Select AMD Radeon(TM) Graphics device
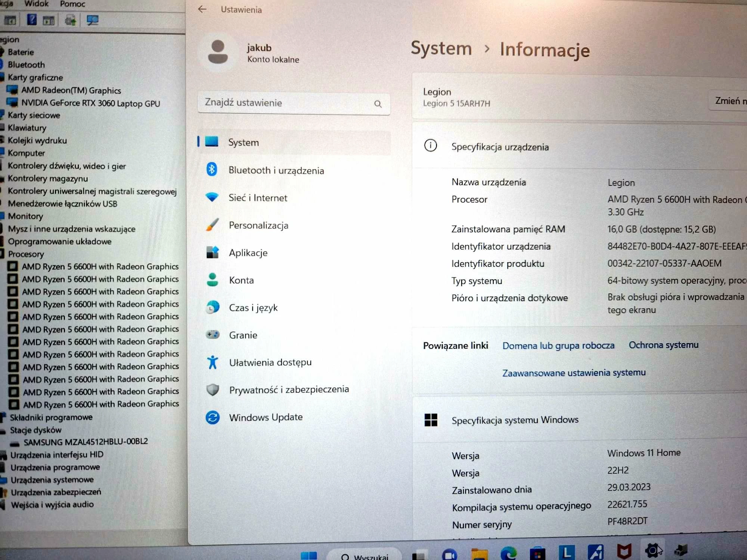The width and height of the screenshot is (747, 560). pos(71,90)
